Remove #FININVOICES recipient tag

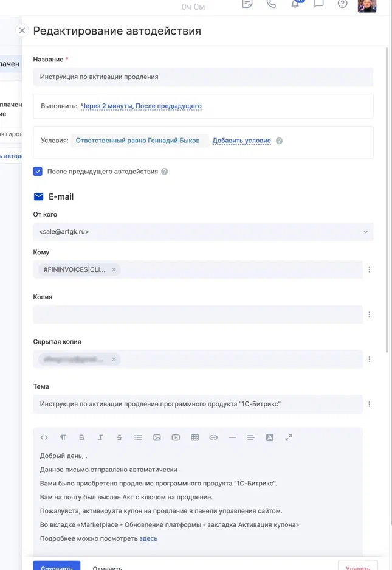(x=114, y=269)
